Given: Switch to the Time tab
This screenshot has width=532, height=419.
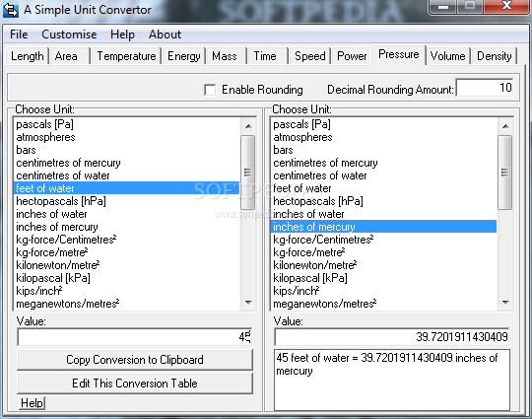Looking at the screenshot, I should tap(267, 56).
